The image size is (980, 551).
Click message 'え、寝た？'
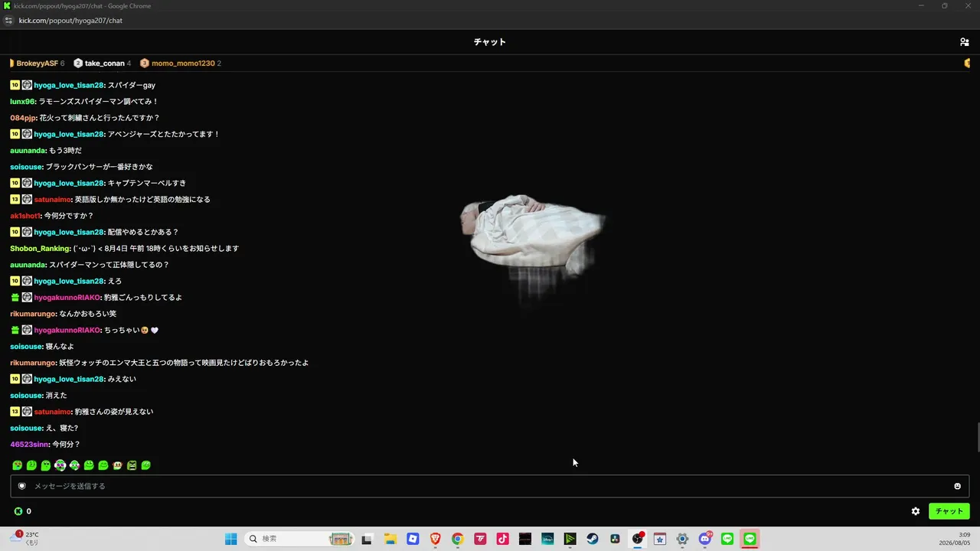pos(62,429)
